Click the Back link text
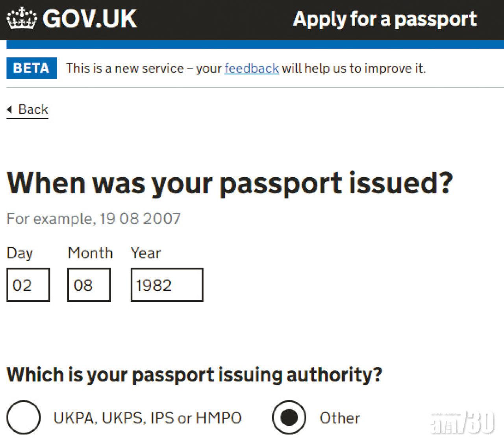This screenshot has height=442, width=504. coord(33,109)
